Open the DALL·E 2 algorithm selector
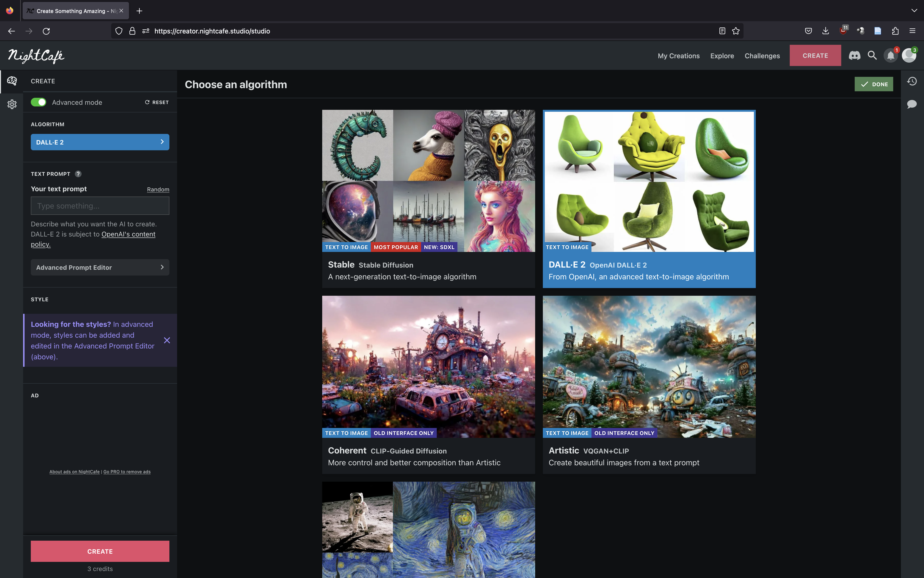The width and height of the screenshot is (924, 578). click(100, 142)
